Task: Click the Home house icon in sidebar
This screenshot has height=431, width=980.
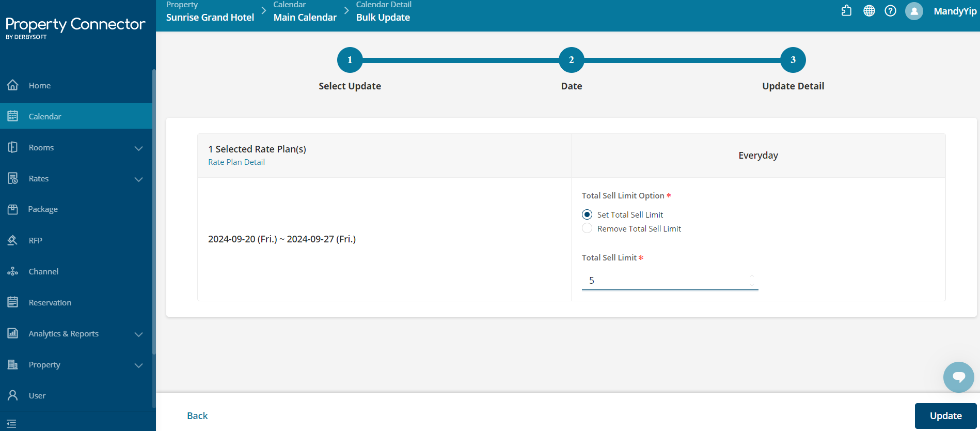Action: click(13, 85)
